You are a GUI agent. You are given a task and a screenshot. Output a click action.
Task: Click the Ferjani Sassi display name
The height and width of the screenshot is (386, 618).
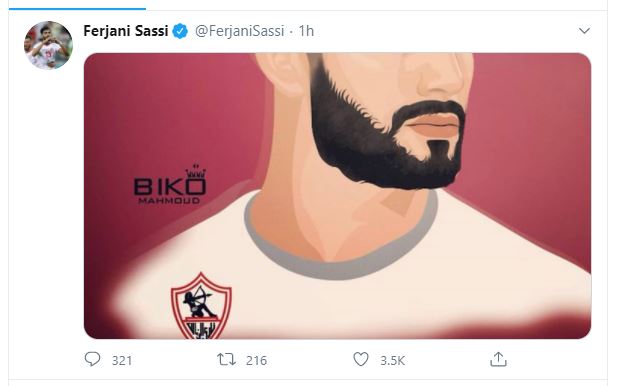point(126,31)
